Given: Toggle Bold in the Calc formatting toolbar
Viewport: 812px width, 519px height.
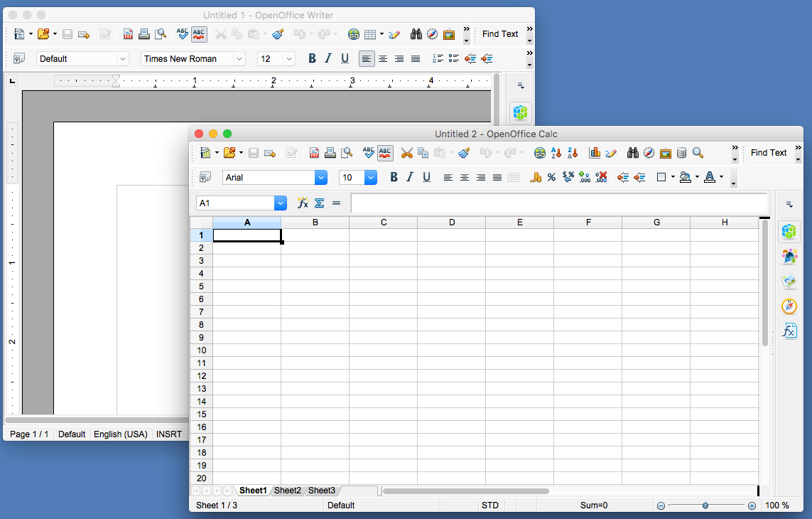Looking at the screenshot, I should pos(394,178).
